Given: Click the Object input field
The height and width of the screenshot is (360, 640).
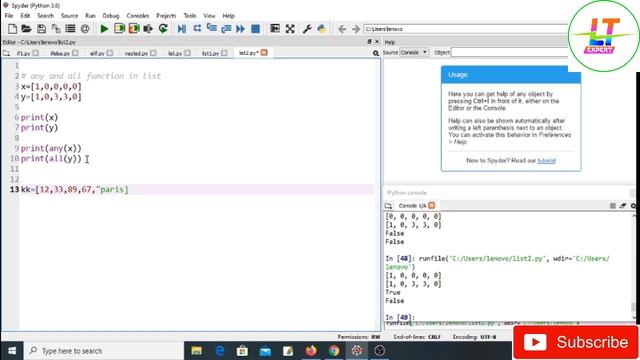Looking at the screenshot, I should tap(509, 53).
